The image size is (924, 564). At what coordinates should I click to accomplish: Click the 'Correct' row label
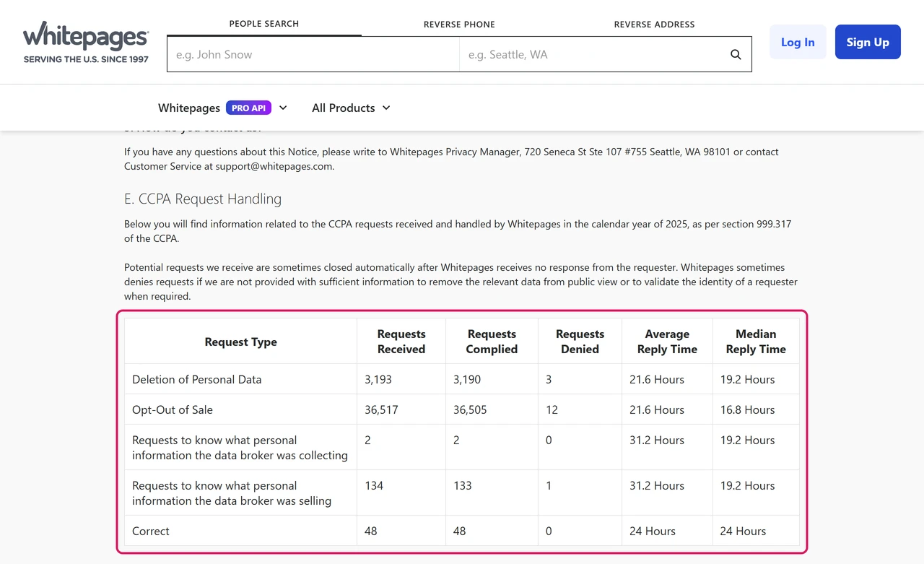point(151,531)
